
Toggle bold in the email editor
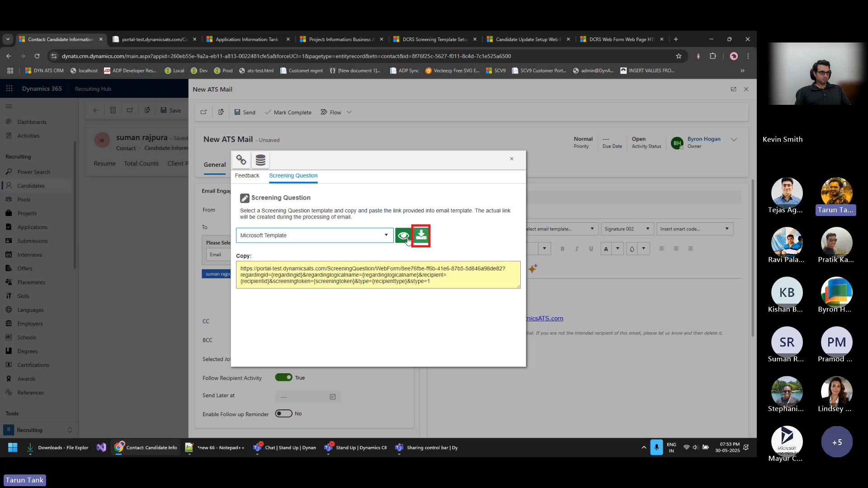tap(562, 249)
